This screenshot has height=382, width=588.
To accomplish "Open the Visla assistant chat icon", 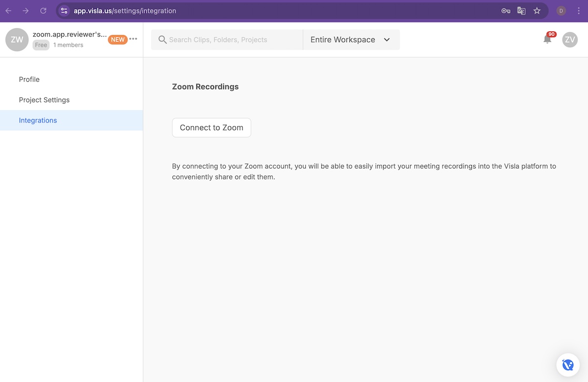I will [x=568, y=364].
